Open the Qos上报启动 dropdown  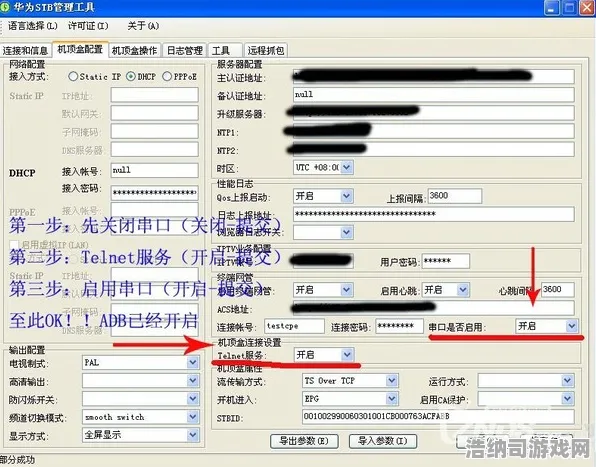coord(347,196)
